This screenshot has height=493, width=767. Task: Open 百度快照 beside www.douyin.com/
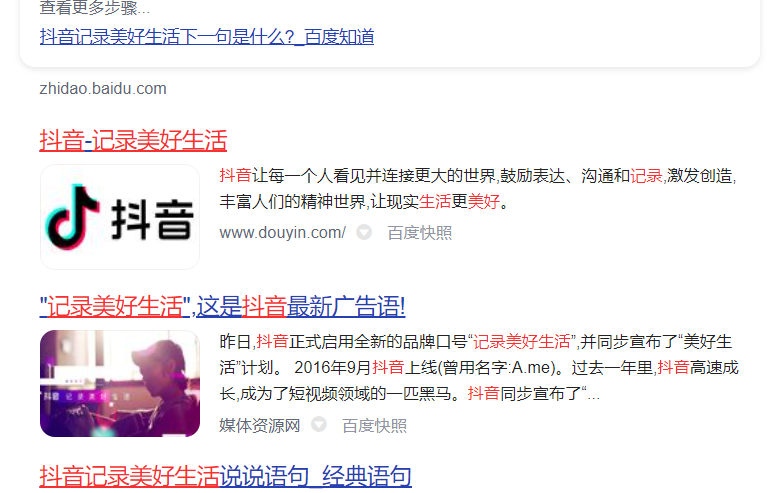coord(420,233)
